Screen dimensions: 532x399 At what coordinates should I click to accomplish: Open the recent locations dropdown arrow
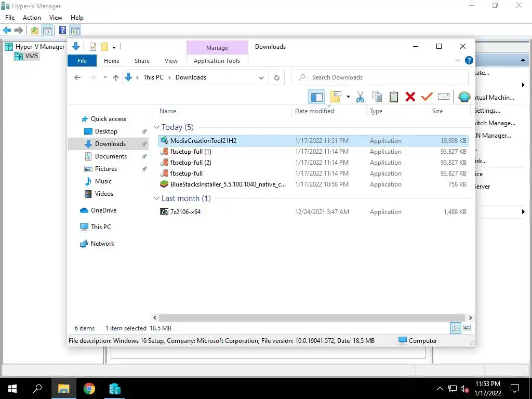tap(105, 77)
